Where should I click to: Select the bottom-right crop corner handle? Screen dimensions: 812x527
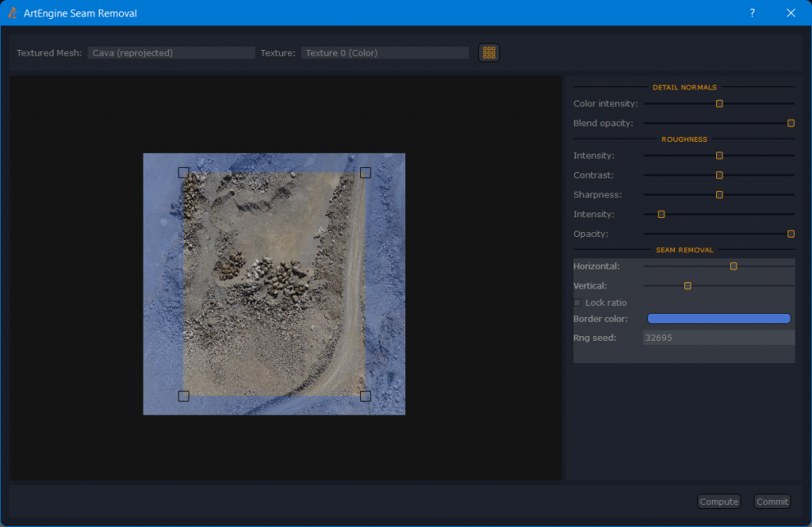coord(366,395)
